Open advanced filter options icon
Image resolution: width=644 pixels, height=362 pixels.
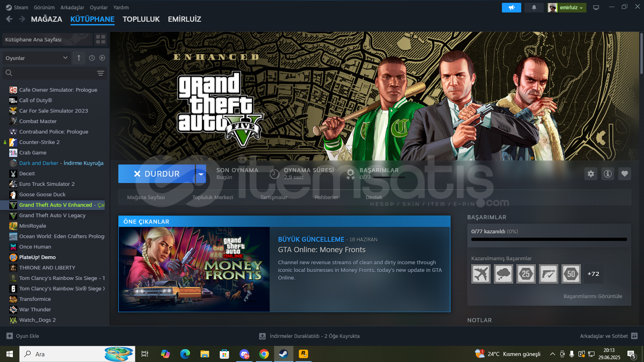101,73
